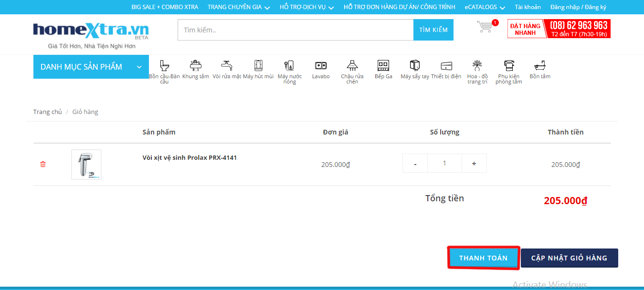
Task: Open the Phụ kiện phòng tắm icon
Action: [x=509, y=65]
